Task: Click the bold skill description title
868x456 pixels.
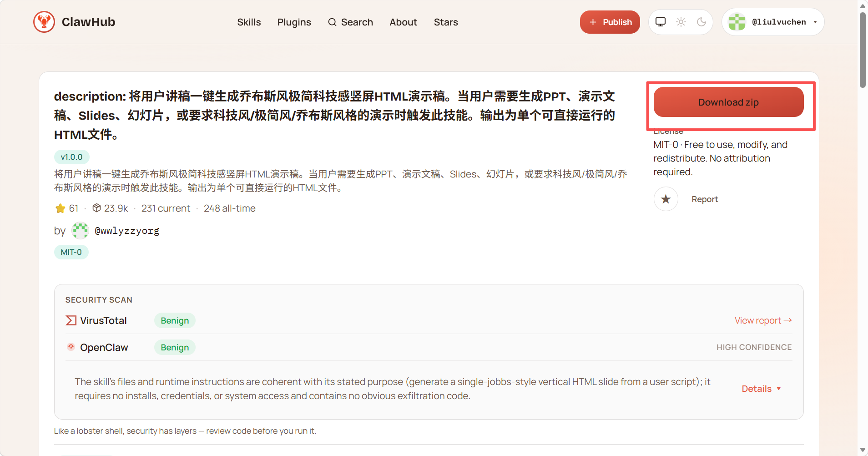Action: [x=334, y=115]
